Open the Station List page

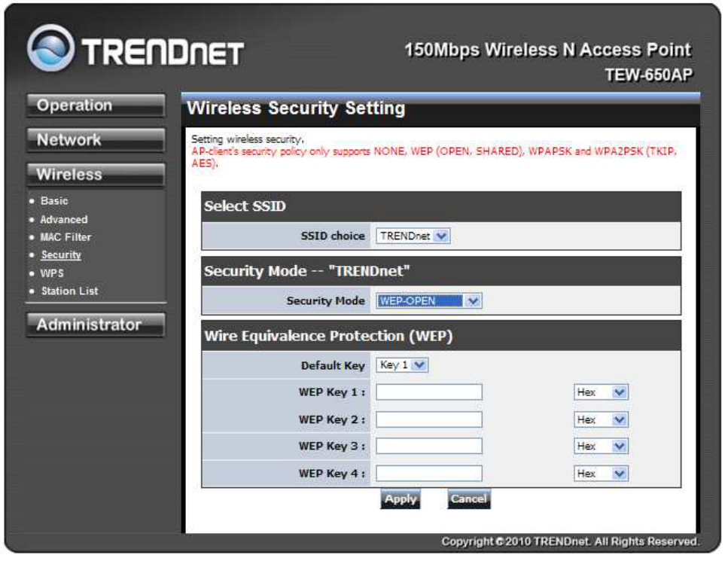70,291
